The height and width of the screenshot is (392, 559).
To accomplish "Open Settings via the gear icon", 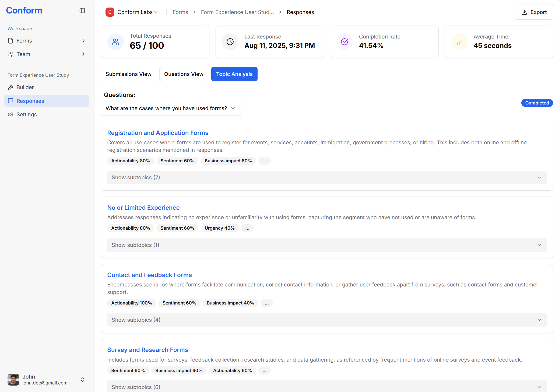I will click(x=10, y=114).
